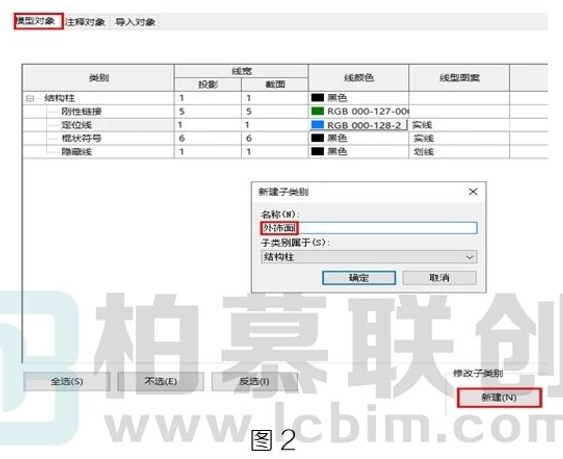Image resolution: width=563 pixels, height=459 pixels.
Task: Click the 实线 line pattern of 定位线
Action: 422,125
